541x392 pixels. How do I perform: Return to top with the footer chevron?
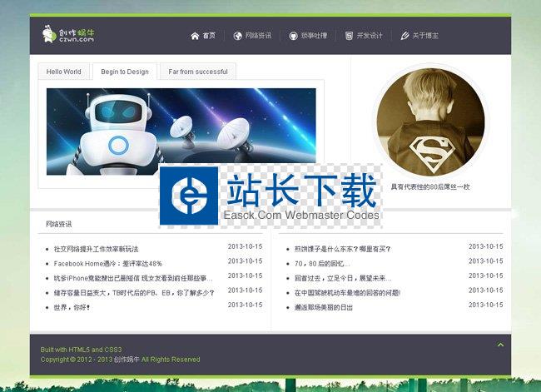pos(500,345)
